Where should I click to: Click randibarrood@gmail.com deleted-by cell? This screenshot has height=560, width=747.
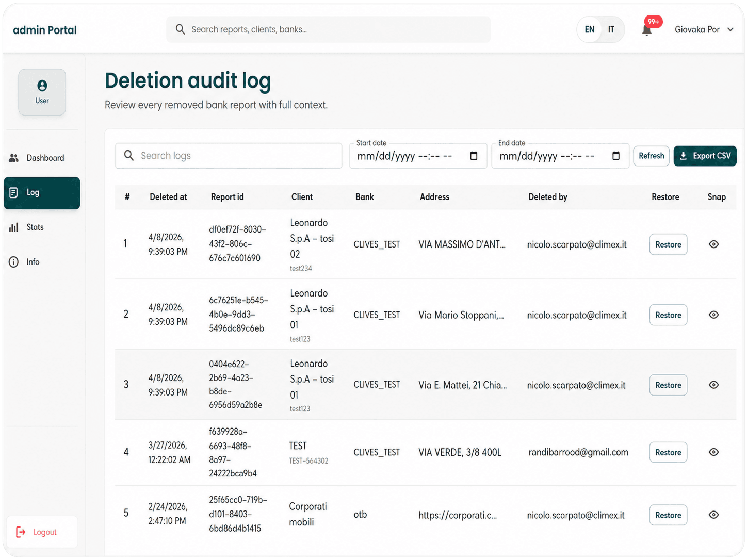click(x=578, y=452)
